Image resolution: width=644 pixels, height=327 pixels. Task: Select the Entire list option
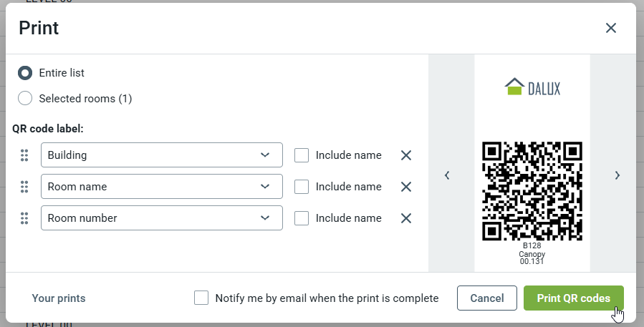pos(25,73)
